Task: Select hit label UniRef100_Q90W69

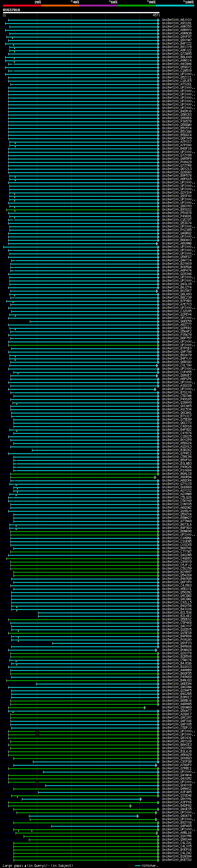Action: tap(176, 708)
